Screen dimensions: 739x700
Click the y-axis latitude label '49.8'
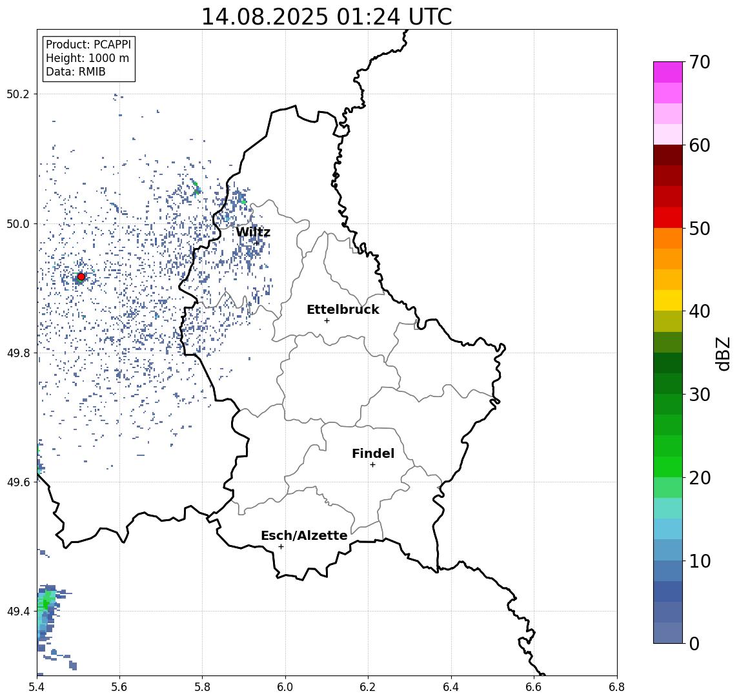tap(18, 353)
